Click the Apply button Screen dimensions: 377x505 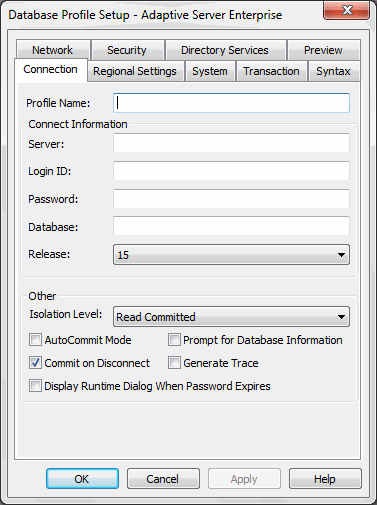pyautogui.click(x=244, y=479)
